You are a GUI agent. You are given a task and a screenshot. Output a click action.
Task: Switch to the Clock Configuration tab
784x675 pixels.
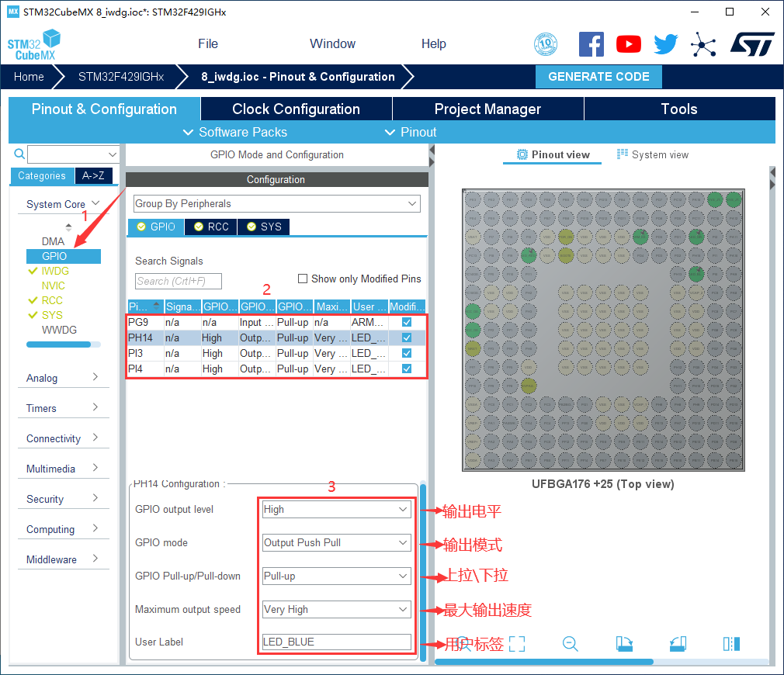tap(296, 109)
